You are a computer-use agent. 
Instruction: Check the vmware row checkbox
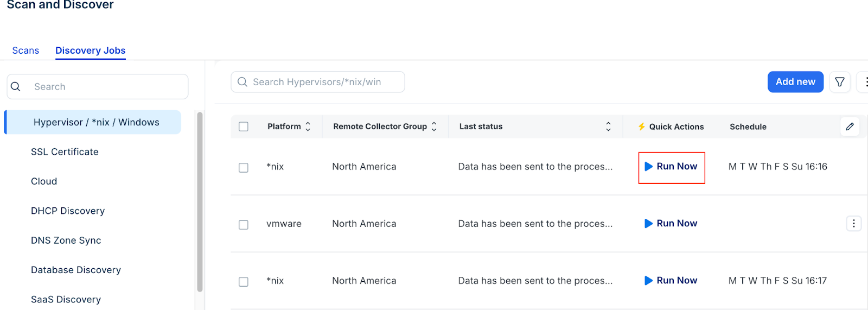point(244,225)
